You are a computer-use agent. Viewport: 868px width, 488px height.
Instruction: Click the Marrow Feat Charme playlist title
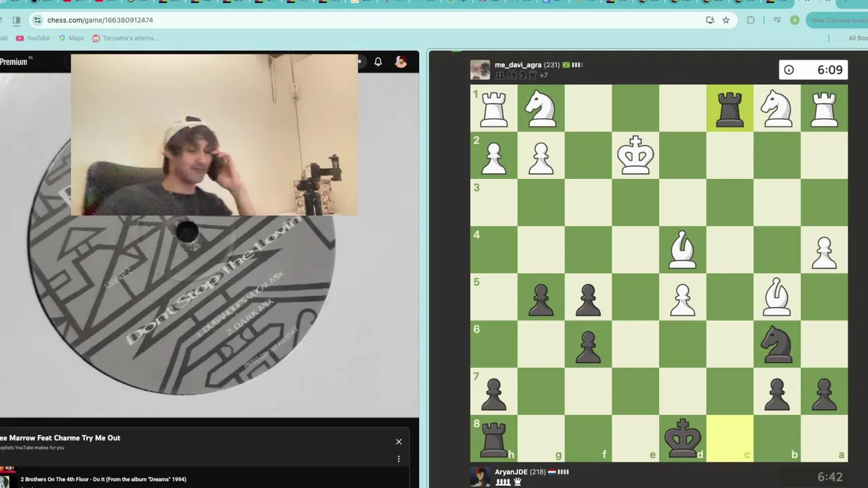pyautogui.click(x=60, y=438)
